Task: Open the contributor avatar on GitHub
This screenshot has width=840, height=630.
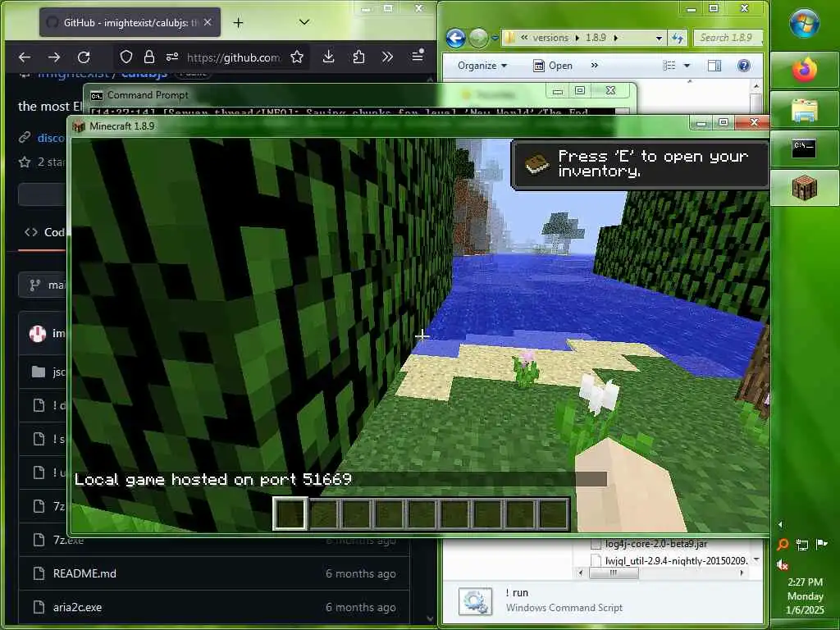Action: (38, 334)
